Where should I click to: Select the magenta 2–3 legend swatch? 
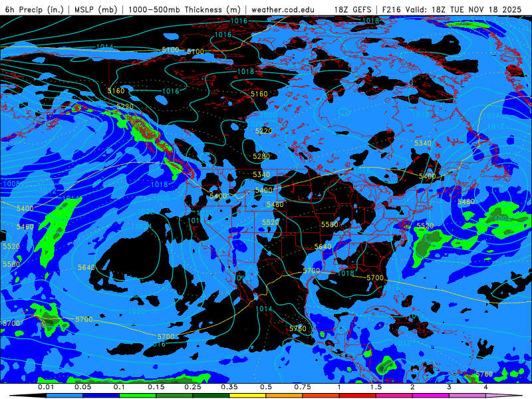[x=431, y=396]
